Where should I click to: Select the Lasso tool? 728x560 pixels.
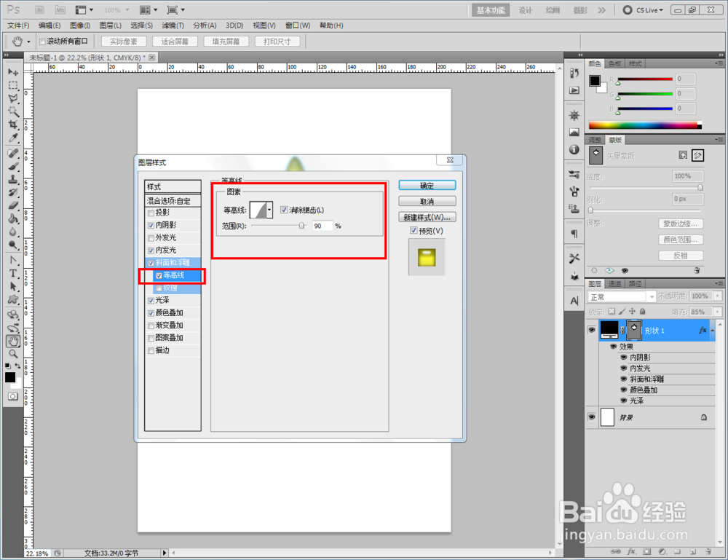click(13, 98)
